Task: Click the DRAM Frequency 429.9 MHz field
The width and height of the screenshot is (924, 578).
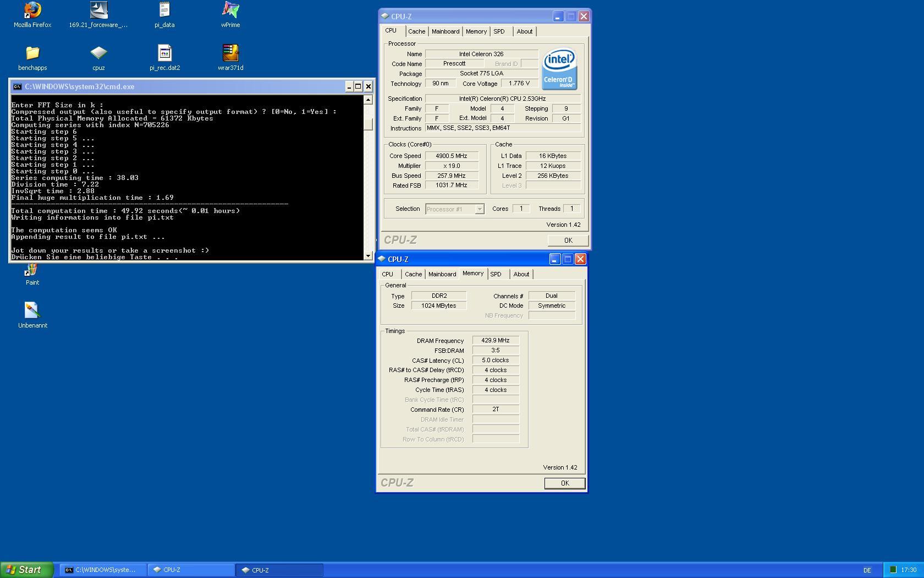Action: point(496,341)
